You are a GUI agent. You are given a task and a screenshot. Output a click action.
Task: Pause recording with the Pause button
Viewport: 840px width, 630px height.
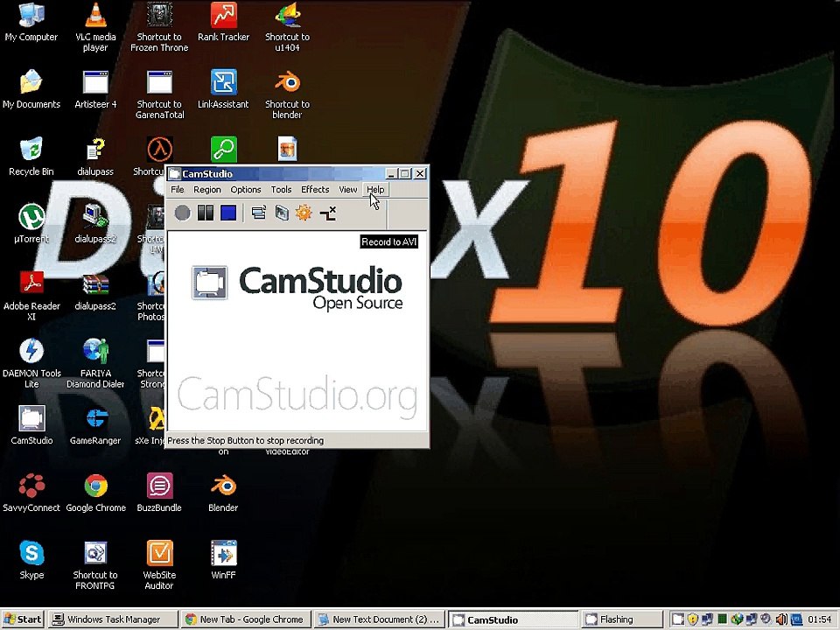(206, 213)
